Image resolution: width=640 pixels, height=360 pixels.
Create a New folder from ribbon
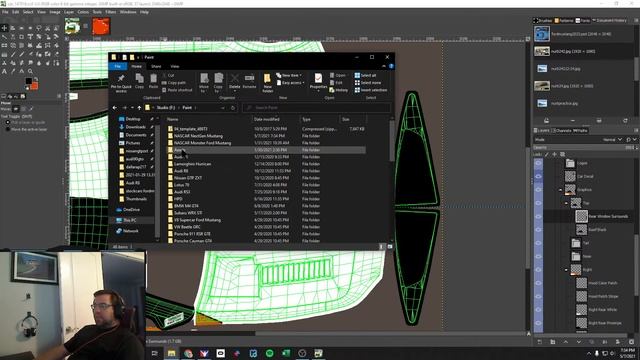pos(267,83)
